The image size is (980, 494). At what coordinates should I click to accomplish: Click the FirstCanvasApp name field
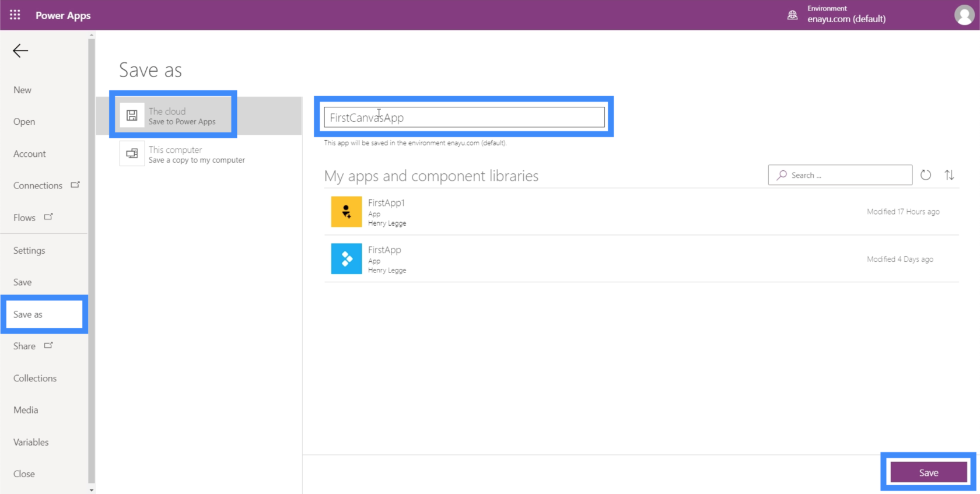pos(464,117)
